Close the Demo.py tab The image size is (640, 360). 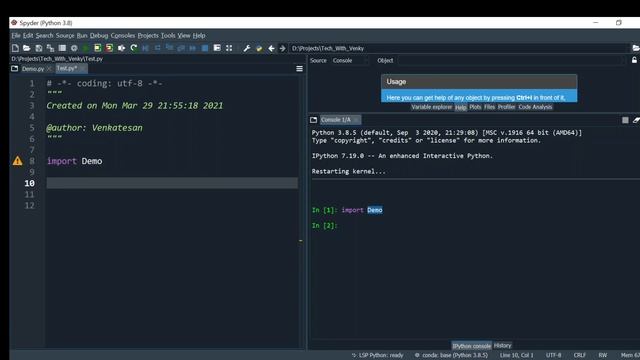point(49,69)
